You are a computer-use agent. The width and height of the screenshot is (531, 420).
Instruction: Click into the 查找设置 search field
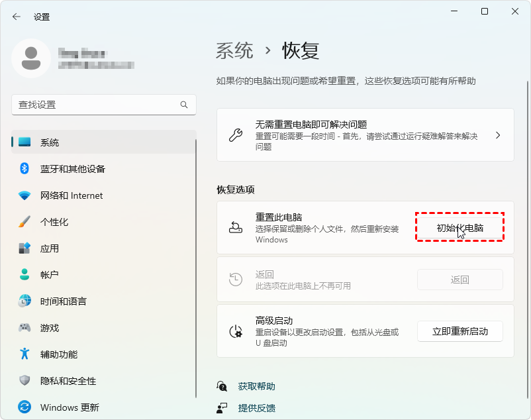(104, 105)
